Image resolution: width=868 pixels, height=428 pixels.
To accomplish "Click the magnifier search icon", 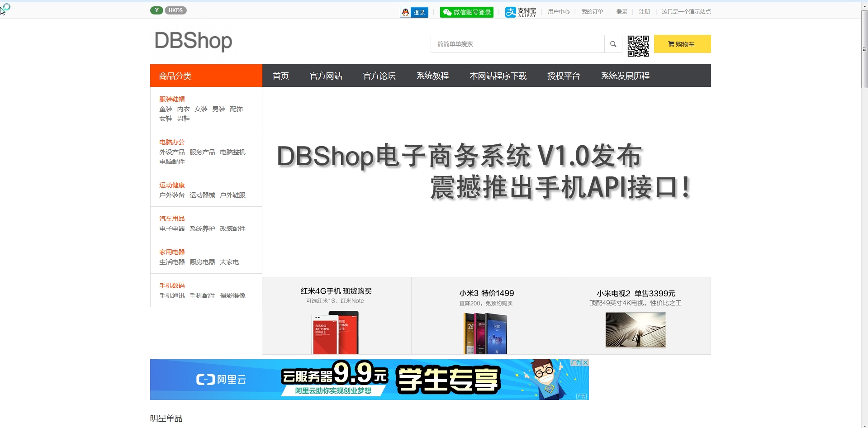I will [613, 44].
